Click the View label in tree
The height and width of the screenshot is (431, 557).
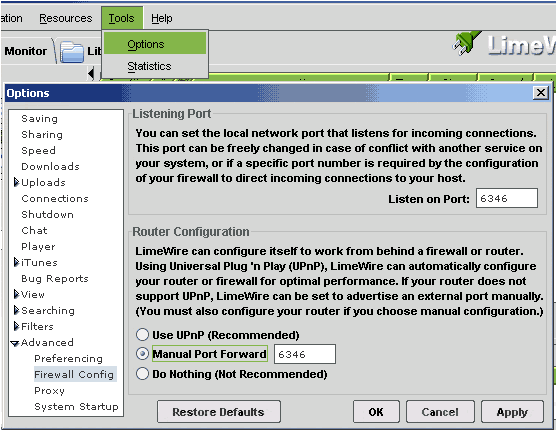click(33, 295)
